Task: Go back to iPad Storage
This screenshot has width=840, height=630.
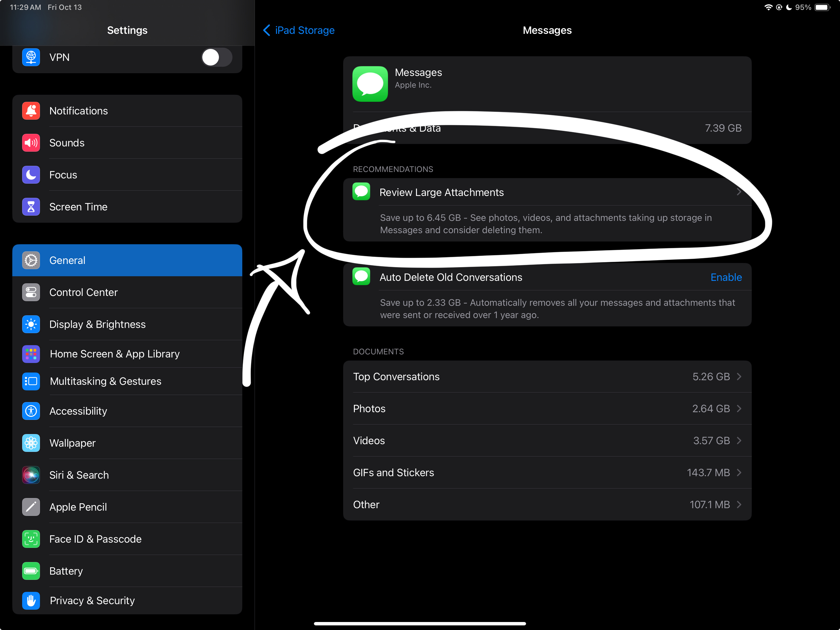Action: point(299,30)
